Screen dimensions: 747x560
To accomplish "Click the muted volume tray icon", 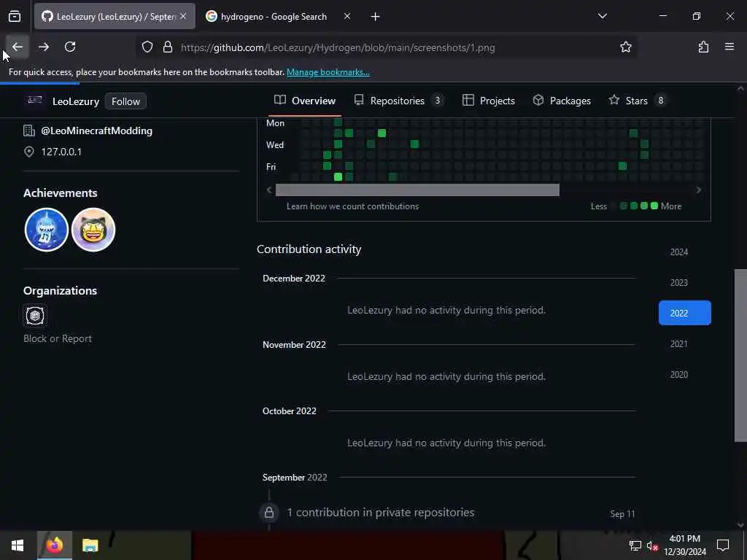I will coord(652,545).
